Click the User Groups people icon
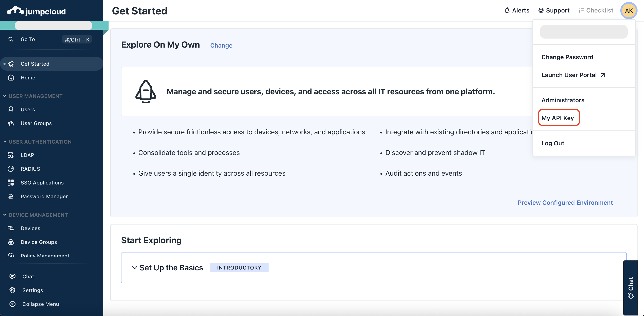The width and height of the screenshot is (644, 316). tap(11, 123)
